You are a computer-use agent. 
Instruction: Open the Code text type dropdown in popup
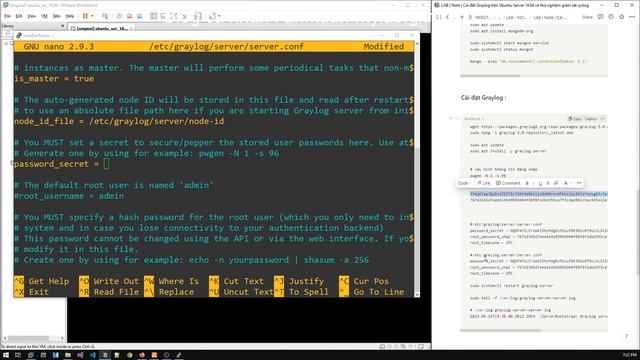[x=464, y=183]
